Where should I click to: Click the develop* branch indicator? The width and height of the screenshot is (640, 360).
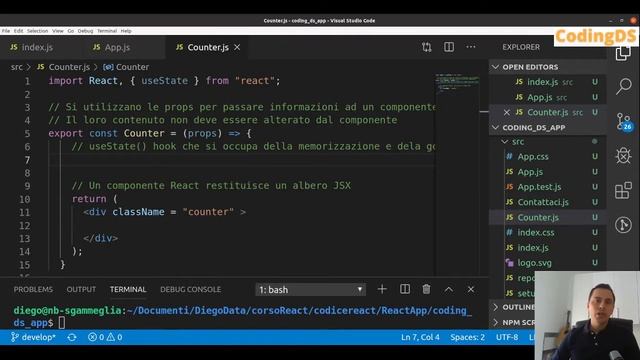[33, 337]
